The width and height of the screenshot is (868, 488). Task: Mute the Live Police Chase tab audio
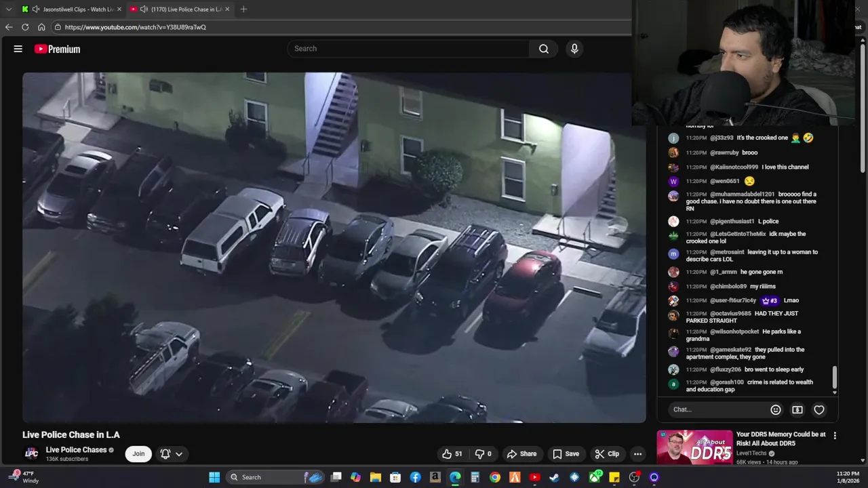[144, 9]
